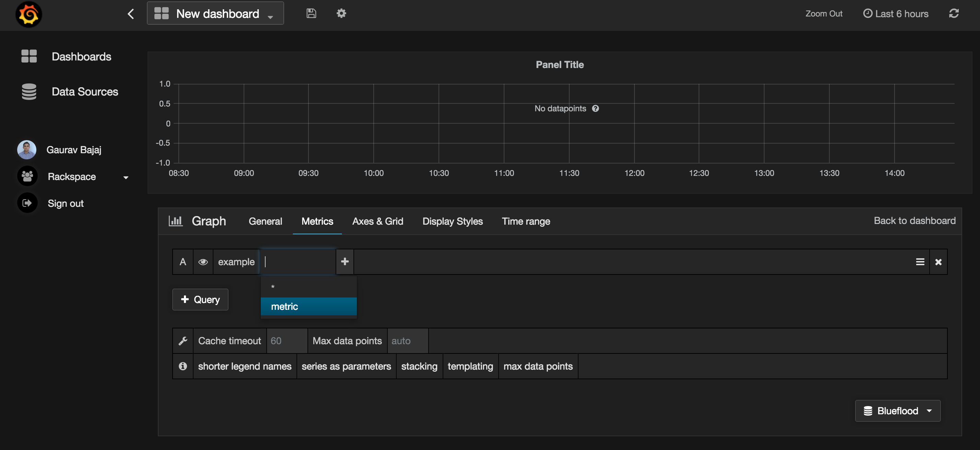
Task: Switch to the General tab
Action: tap(265, 221)
